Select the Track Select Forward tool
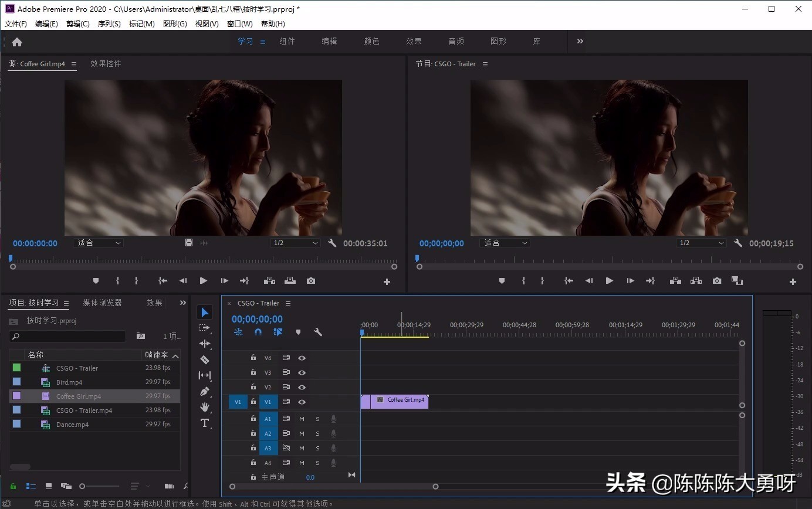The width and height of the screenshot is (812, 509). pos(205,328)
